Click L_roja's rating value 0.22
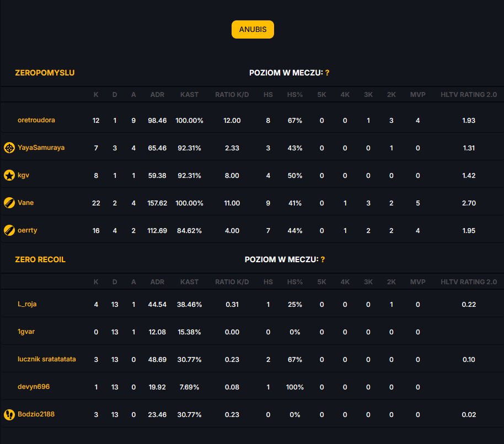 point(469,304)
